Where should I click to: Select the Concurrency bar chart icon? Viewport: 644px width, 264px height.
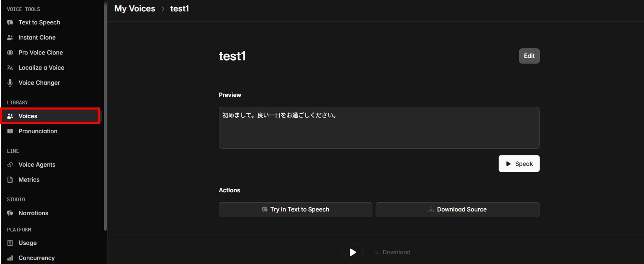tap(10, 258)
